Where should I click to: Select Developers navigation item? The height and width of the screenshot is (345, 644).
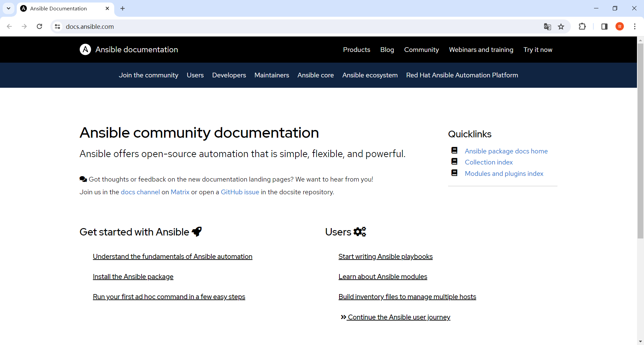tap(229, 75)
